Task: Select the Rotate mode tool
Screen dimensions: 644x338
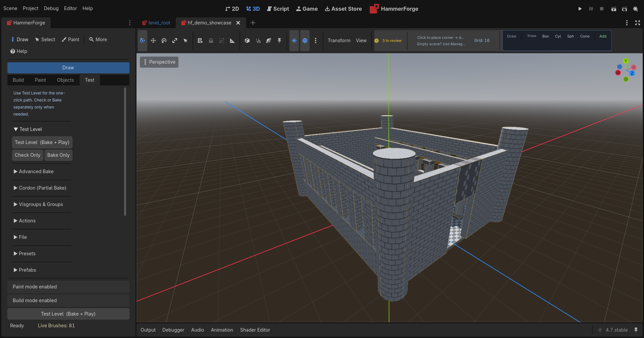Action: click(164, 41)
